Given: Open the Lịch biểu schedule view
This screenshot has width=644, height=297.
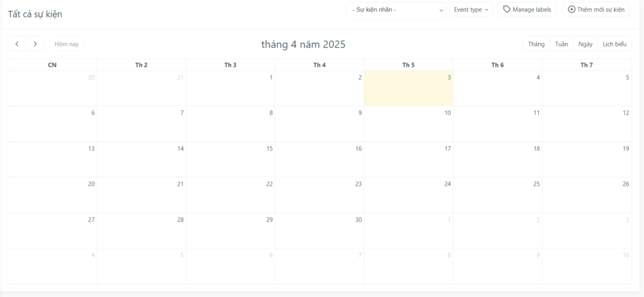Looking at the screenshot, I should pyautogui.click(x=614, y=44).
